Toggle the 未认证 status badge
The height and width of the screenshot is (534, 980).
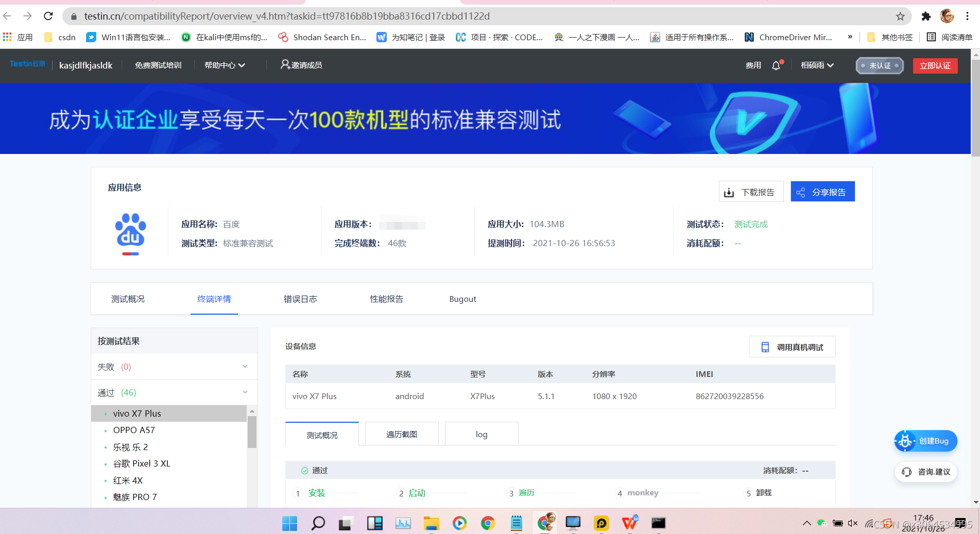(880, 65)
